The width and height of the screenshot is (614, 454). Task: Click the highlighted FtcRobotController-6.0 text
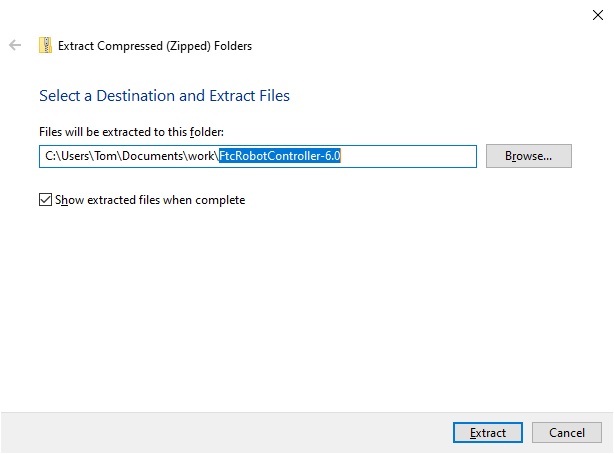[x=280, y=157]
